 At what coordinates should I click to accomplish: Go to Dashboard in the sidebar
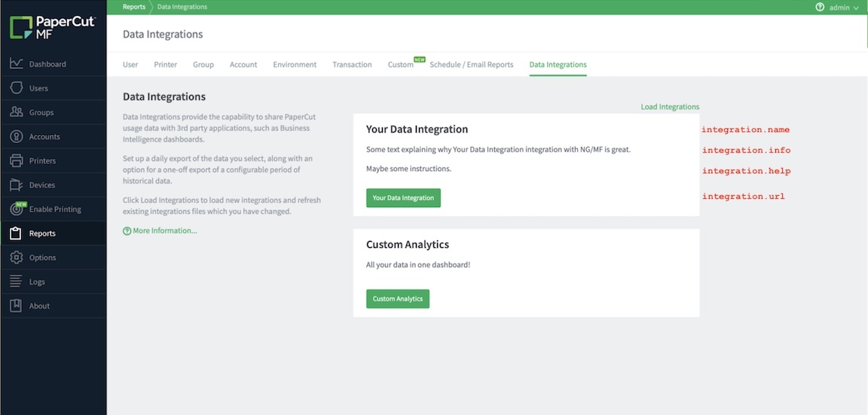click(x=53, y=64)
